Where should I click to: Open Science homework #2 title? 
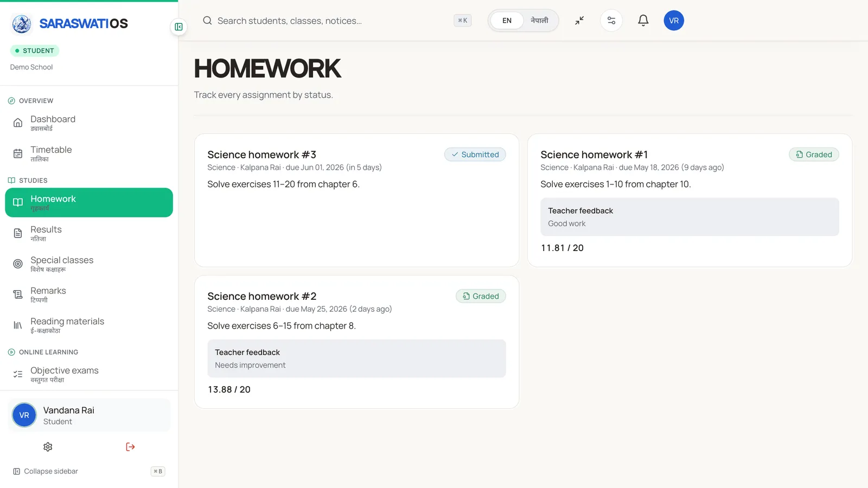261,296
